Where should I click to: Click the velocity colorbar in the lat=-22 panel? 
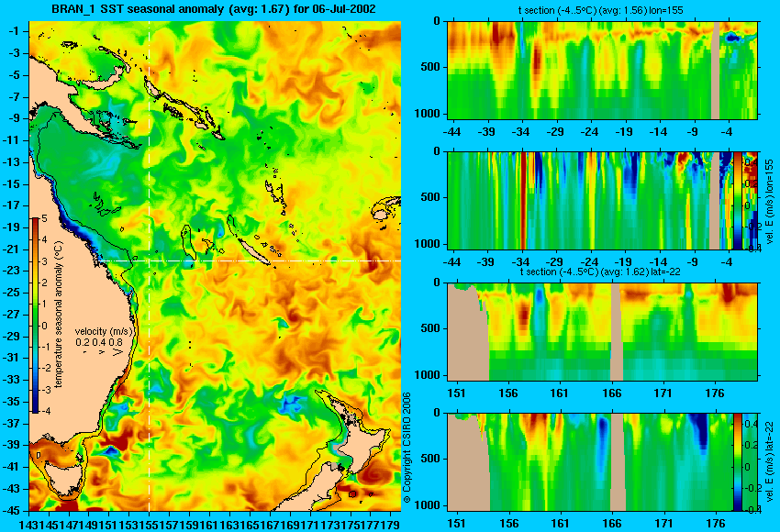tap(738, 462)
